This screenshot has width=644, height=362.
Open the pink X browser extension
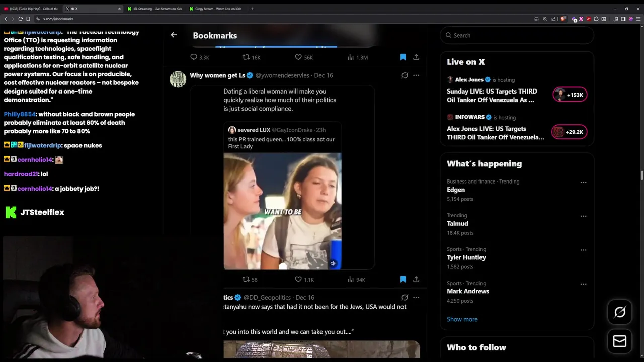(x=581, y=19)
